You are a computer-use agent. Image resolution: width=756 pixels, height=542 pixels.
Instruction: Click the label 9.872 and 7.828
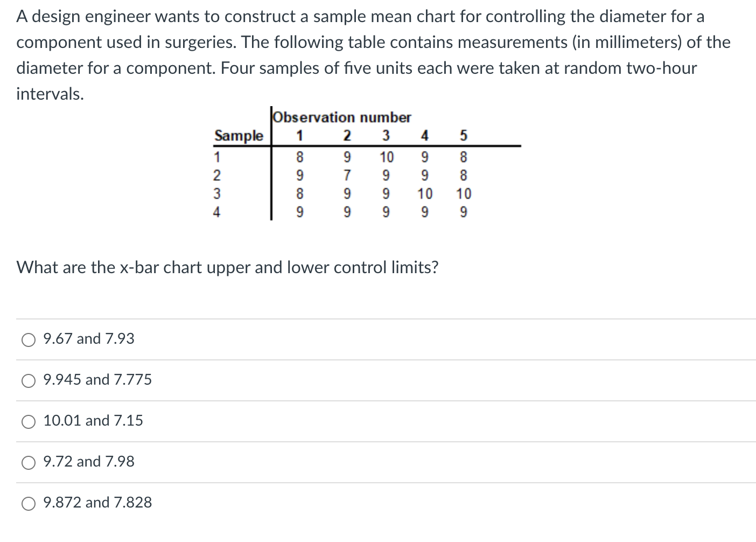click(x=97, y=503)
